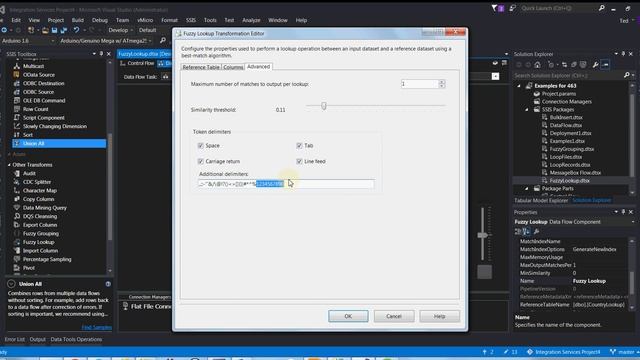The height and width of the screenshot is (360, 640).
Task: Click the Save icon in Visual Studio toolbar
Action: 54,30
